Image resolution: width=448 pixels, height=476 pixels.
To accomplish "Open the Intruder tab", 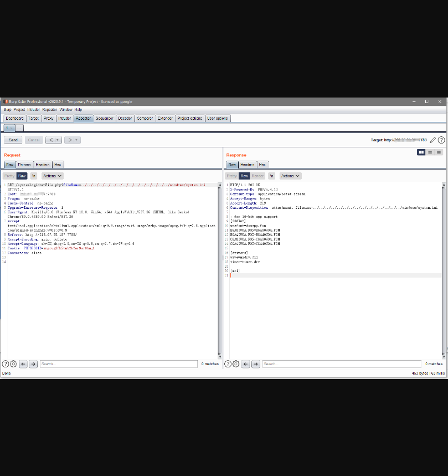I will (x=65, y=118).
